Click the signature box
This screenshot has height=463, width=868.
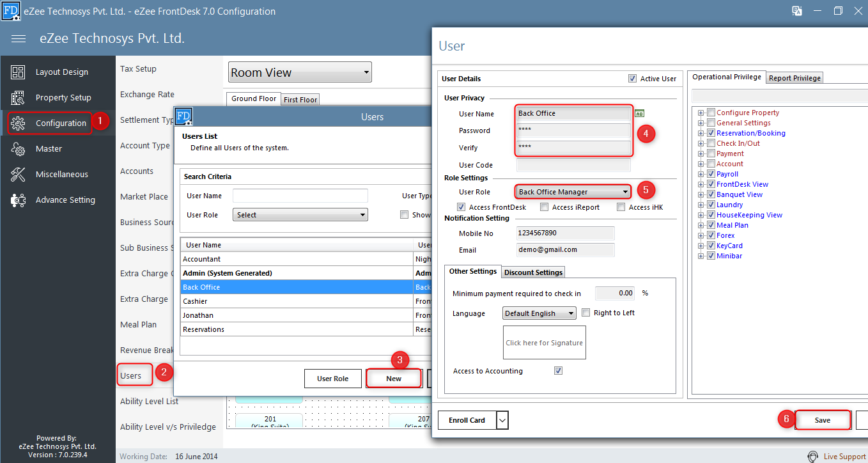click(x=545, y=343)
